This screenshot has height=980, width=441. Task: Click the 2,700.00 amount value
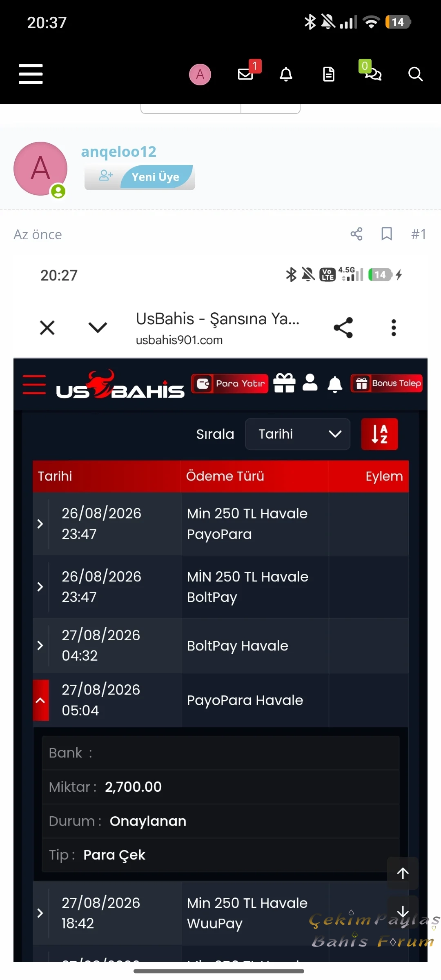(133, 787)
